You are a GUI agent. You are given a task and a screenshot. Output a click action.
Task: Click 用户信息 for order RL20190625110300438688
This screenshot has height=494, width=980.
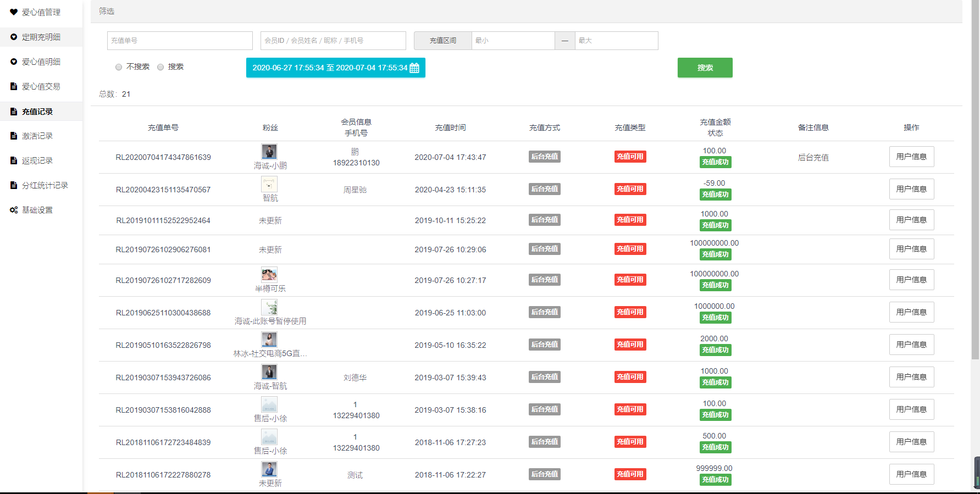point(911,312)
